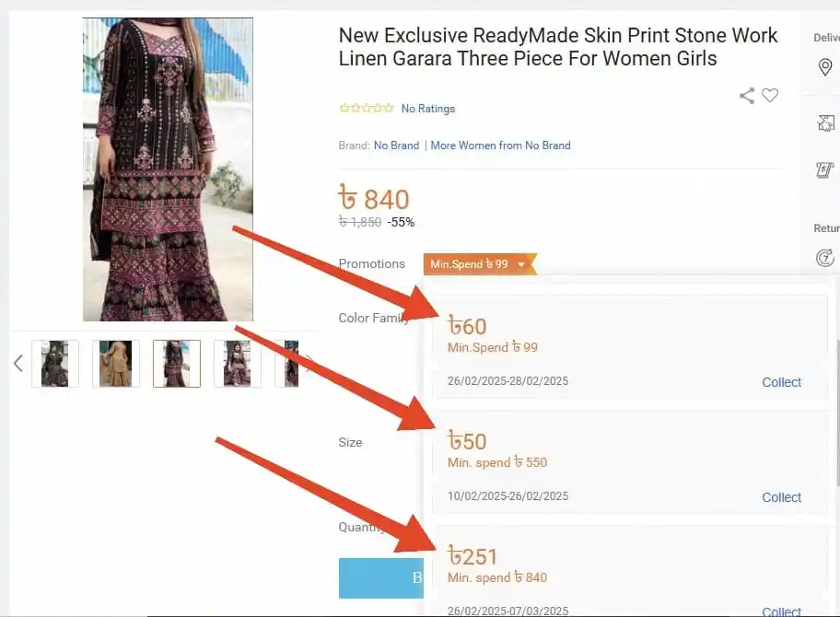The height and width of the screenshot is (617, 840).
Task: Click the share icon near the title
Action: tap(747, 96)
